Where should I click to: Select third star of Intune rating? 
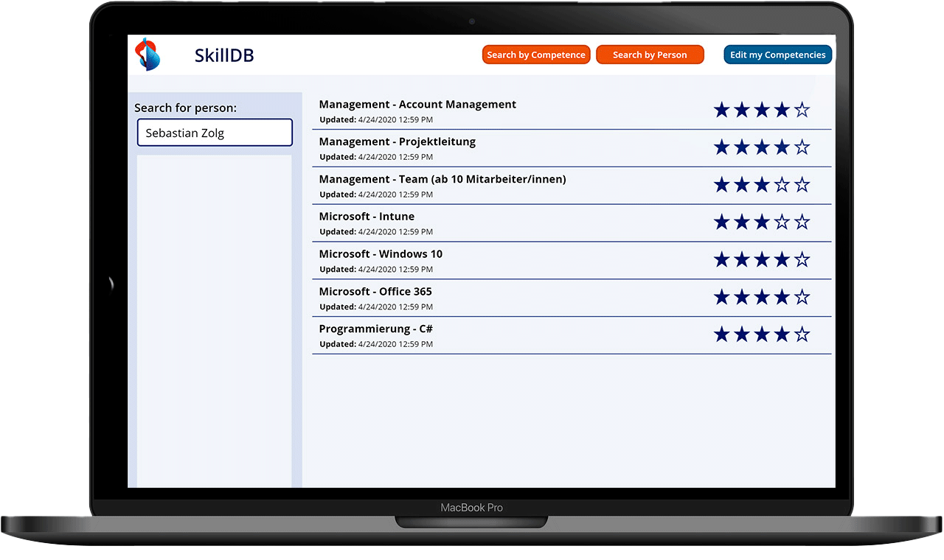(x=762, y=223)
